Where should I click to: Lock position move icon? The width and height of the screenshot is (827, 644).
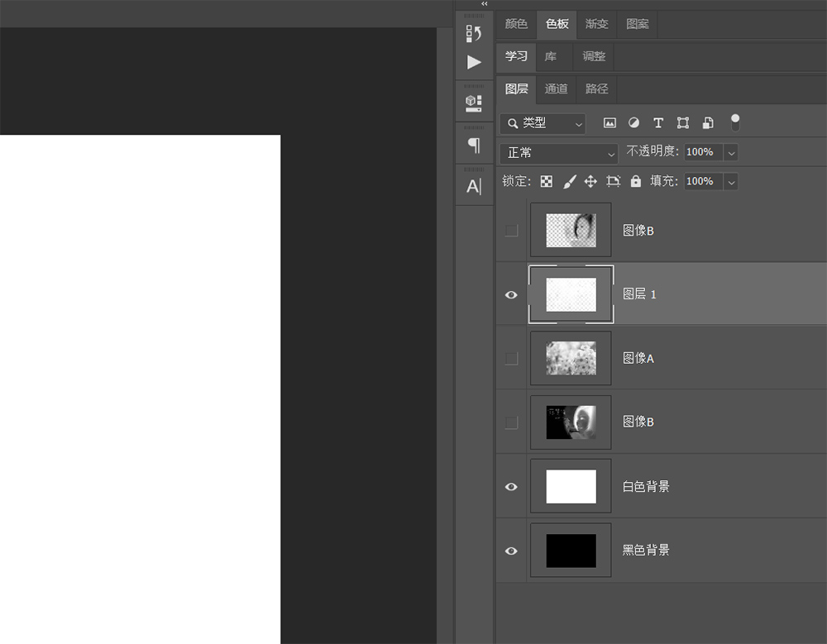click(x=590, y=181)
